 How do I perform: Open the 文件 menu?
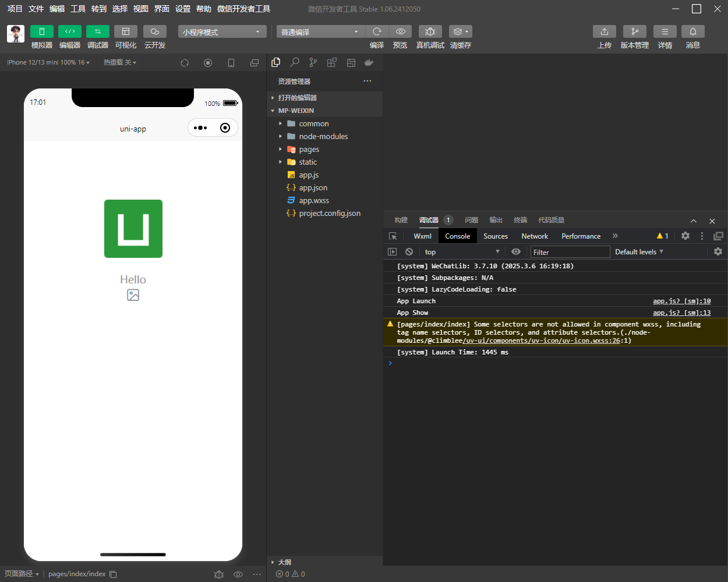coord(36,9)
